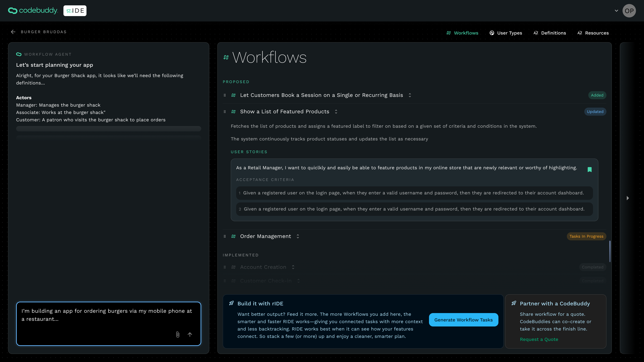Click Generate Workflow Tasks button
The width and height of the screenshot is (644, 362).
463,320
